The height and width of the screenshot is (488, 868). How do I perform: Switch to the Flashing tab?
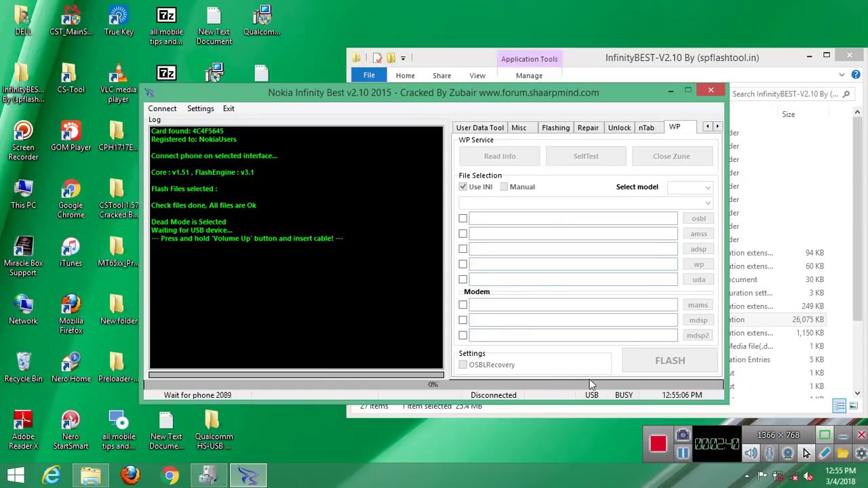tap(555, 127)
